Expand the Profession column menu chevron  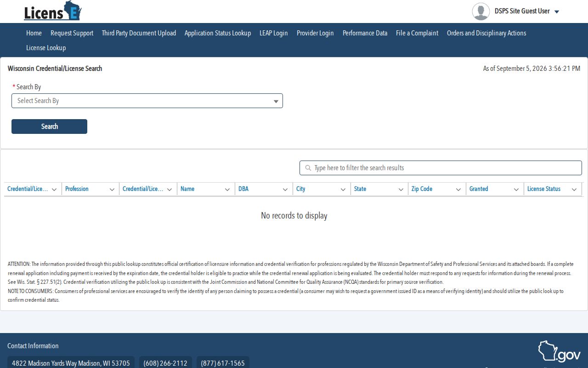(112, 190)
